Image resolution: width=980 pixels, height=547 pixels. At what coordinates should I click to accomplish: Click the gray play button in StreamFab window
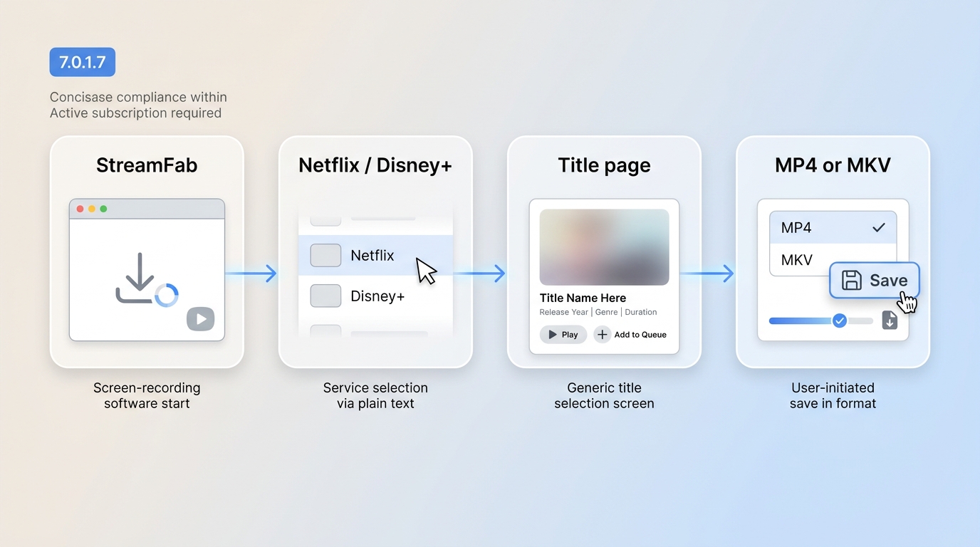click(x=201, y=319)
